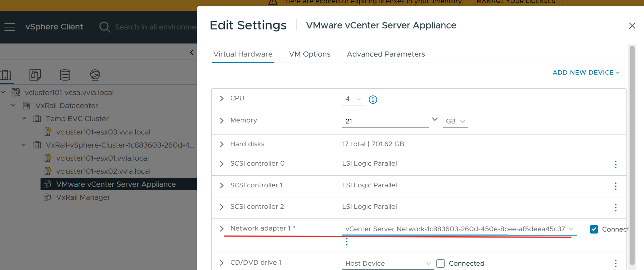The height and width of the screenshot is (270, 644).
Task: Expand the Hard disks section
Action: tap(222, 144)
